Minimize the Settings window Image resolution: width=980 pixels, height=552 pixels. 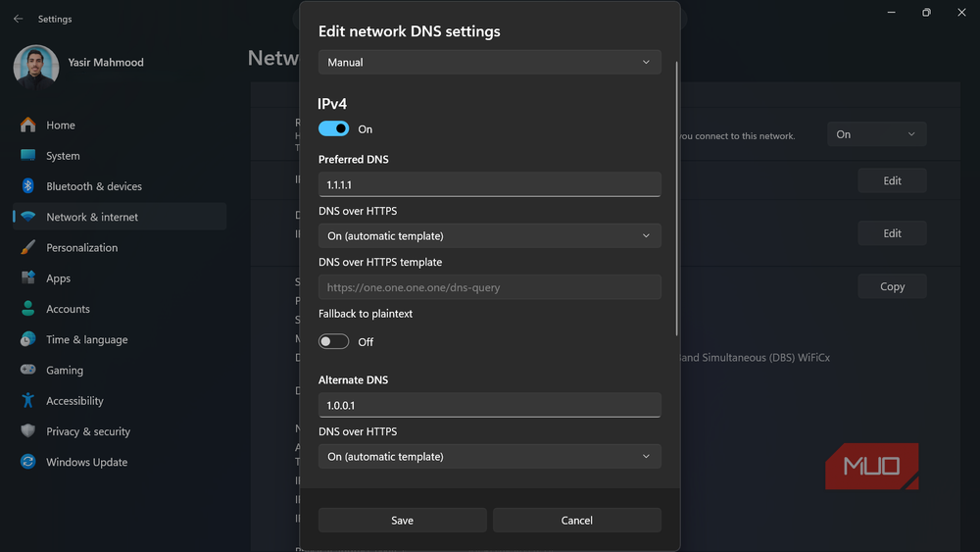pyautogui.click(x=891, y=13)
